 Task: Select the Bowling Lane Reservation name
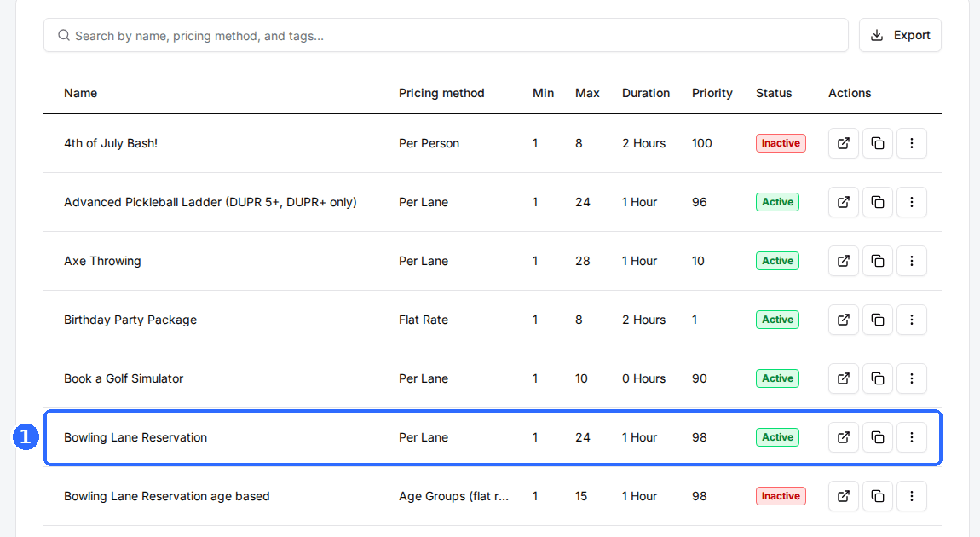[x=135, y=437]
